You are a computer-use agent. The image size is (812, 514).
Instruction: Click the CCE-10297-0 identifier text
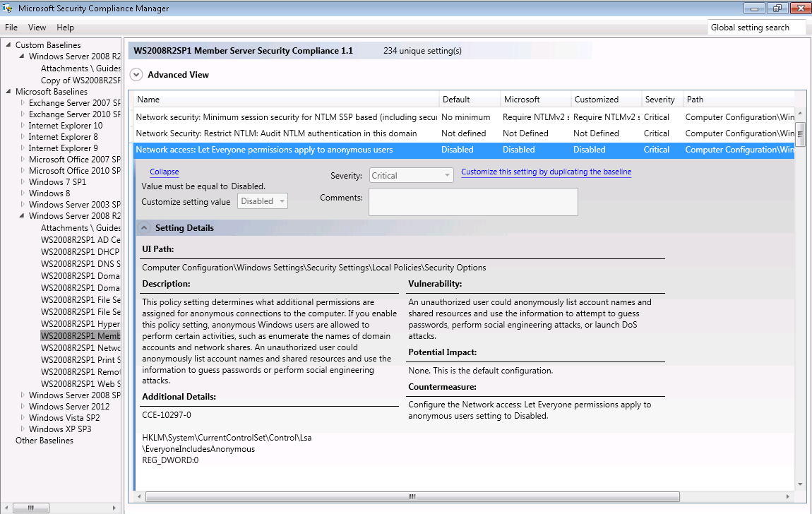(x=166, y=414)
